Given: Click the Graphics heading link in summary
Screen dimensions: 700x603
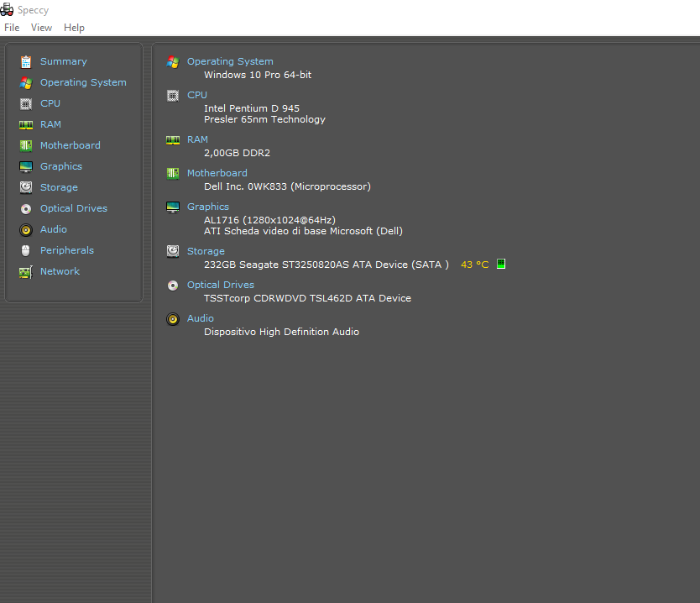Looking at the screenshot, I should point(208,207).
